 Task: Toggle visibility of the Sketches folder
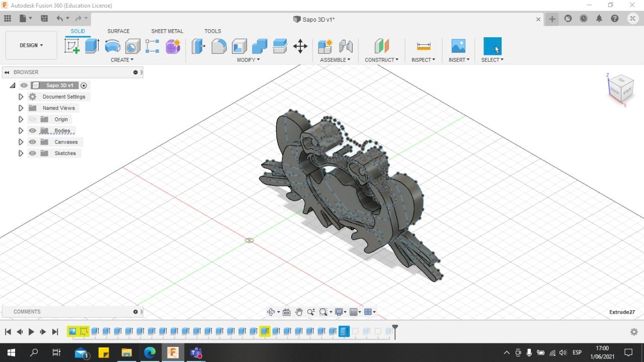(33, 153)
